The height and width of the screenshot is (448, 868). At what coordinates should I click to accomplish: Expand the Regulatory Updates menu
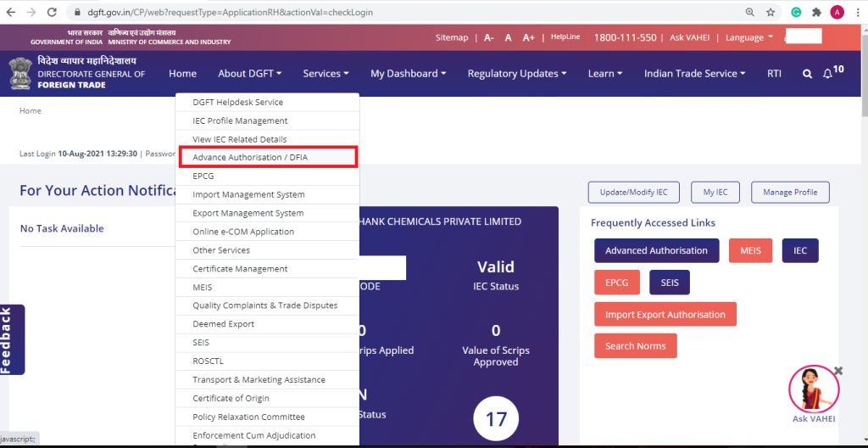pyautogui.click(x=517, y=73)
